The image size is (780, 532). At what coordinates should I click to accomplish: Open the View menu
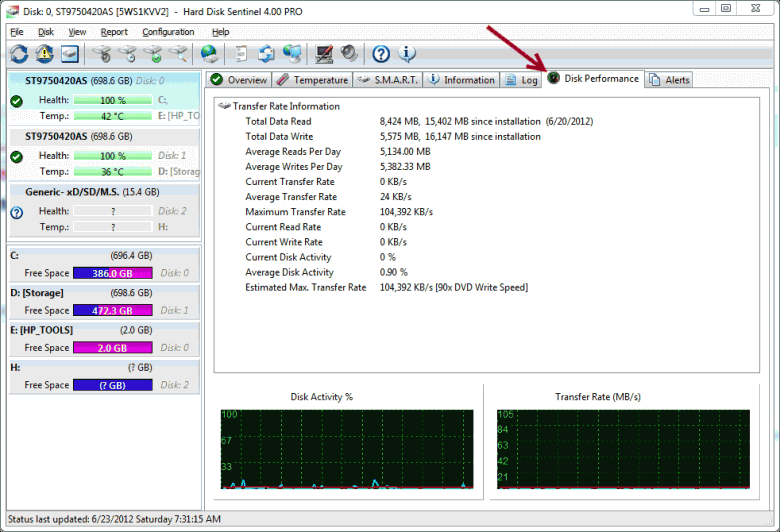point(77,32)
